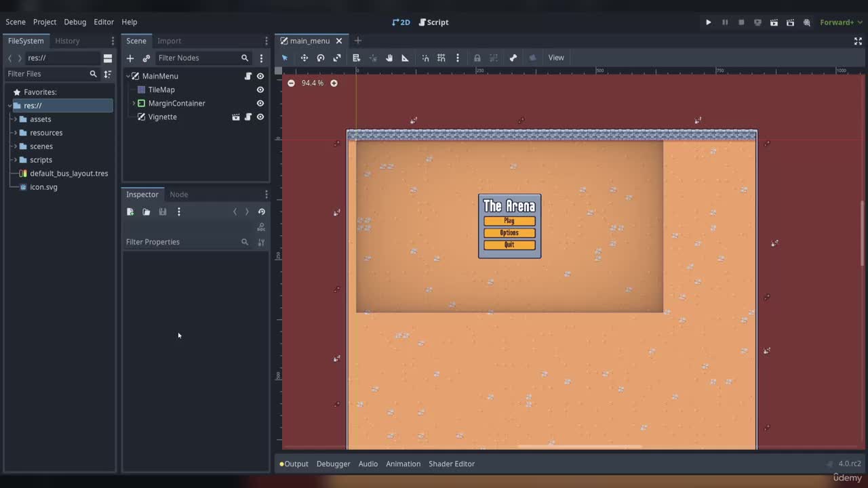Click the Remote Debug icon
868x488 pixels.
(757, 22)
